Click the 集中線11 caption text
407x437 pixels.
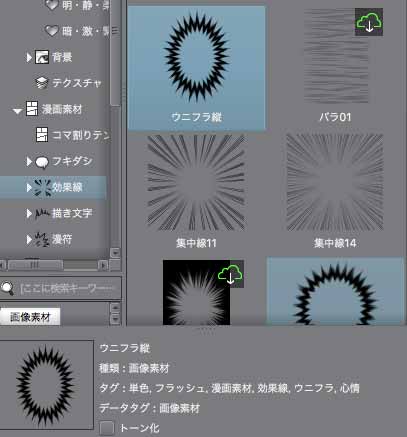(196, 243)
